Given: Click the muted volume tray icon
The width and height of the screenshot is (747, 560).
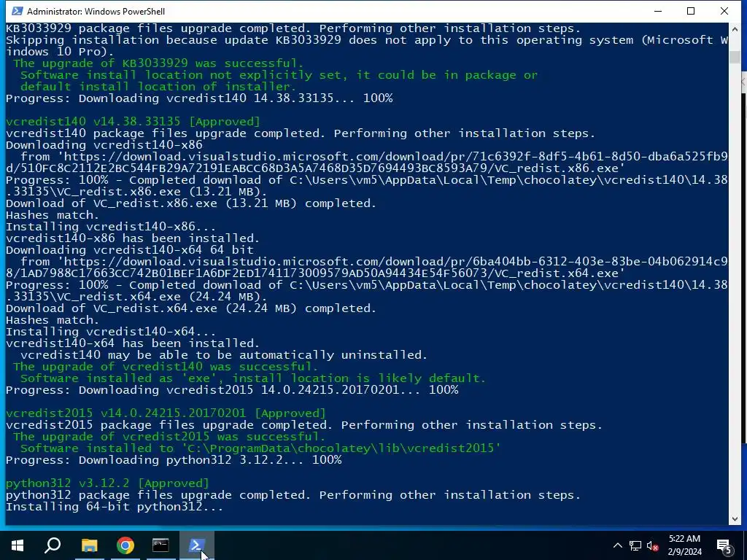Looking at the screenshot, I should click(x=652, y=545).
